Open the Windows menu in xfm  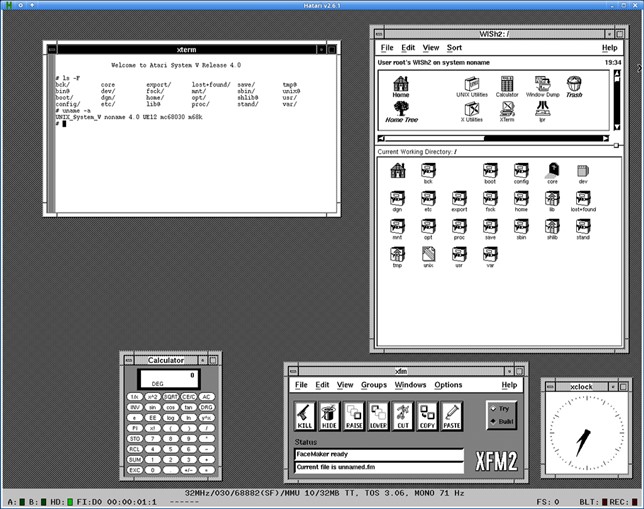(410, 385)
